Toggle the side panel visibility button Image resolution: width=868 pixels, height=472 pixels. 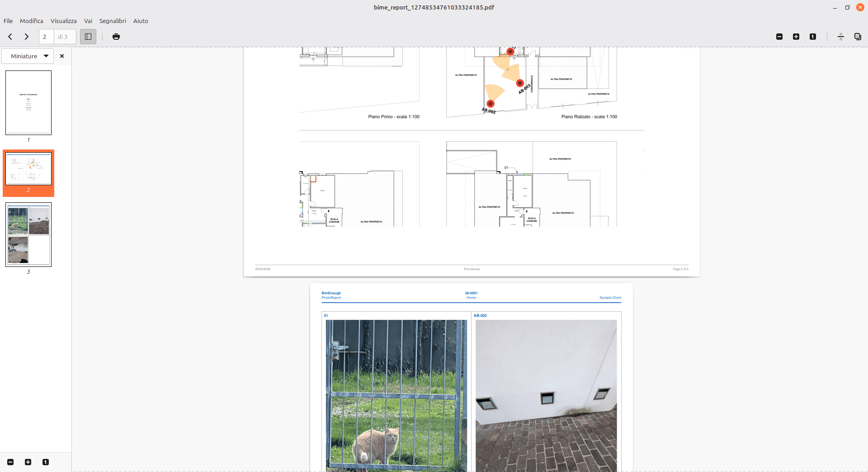coord(88,37)
